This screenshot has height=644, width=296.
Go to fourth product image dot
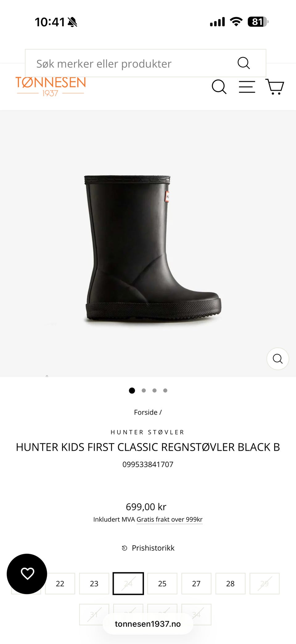click(165, 391)
